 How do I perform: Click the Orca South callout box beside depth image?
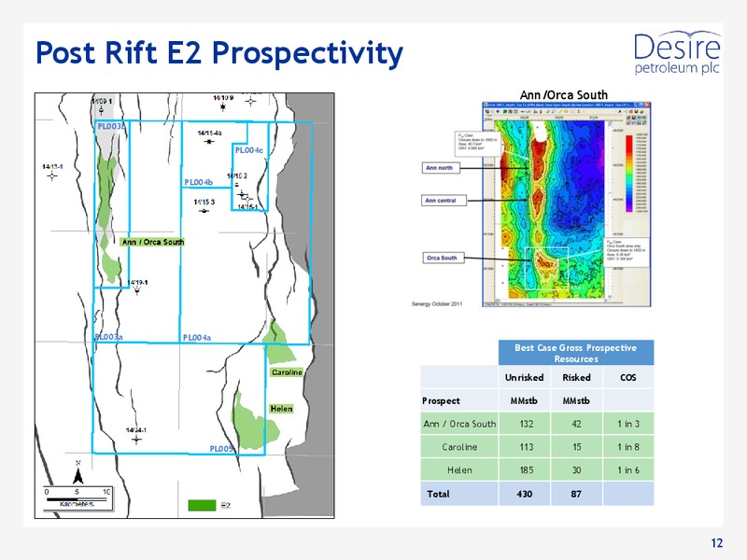(444, 258)
